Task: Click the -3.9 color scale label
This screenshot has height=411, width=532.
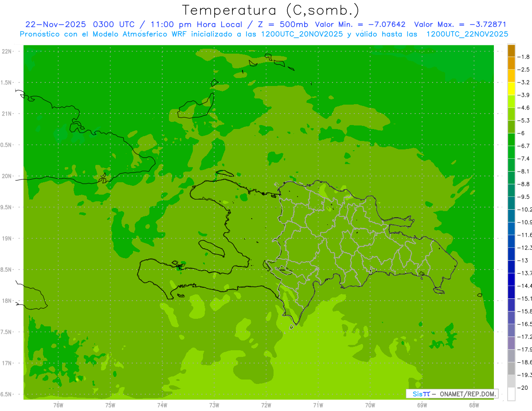Action: [x=524, y=95]
